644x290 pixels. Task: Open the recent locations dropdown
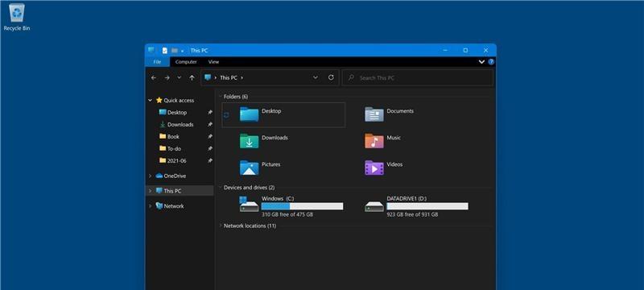pyautogui.click(x=179, y=77)
